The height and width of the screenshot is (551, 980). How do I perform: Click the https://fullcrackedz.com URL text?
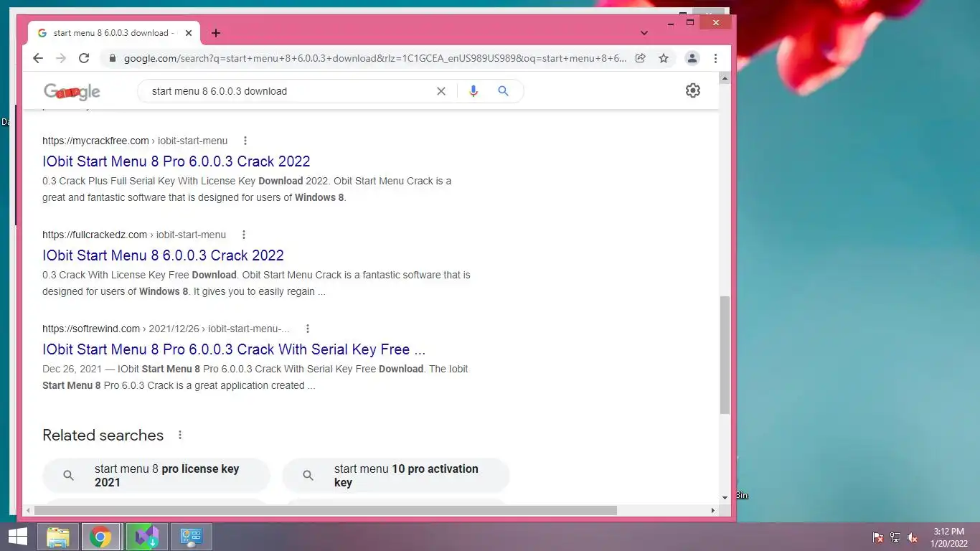click(95, 235)
